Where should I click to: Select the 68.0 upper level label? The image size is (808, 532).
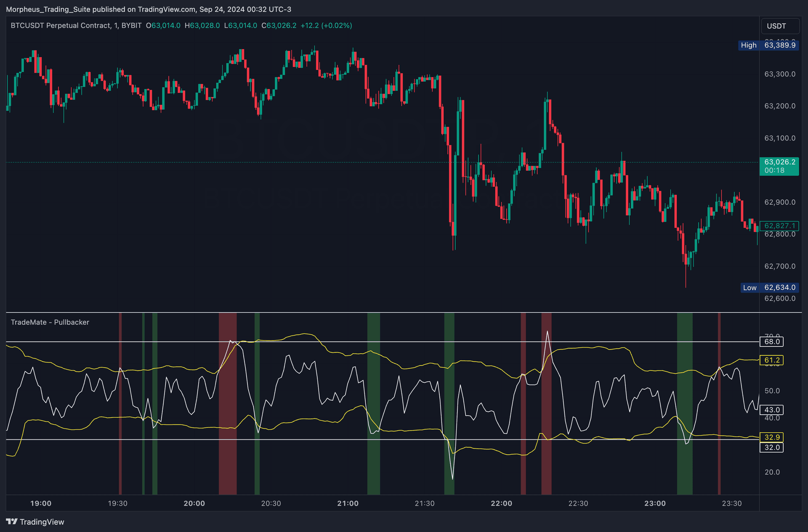pyautogui.click(x=771, y=341)
